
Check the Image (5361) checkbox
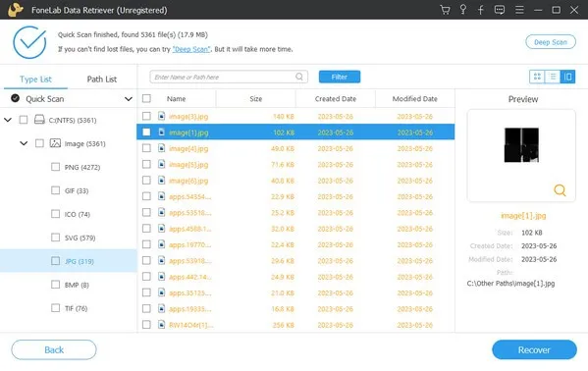click(x=39, y=143)
